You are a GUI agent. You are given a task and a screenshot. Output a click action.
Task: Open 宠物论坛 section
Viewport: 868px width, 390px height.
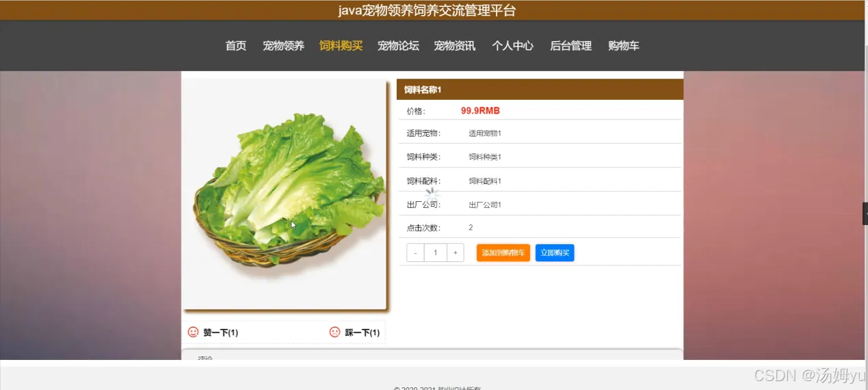click(398, 46)
